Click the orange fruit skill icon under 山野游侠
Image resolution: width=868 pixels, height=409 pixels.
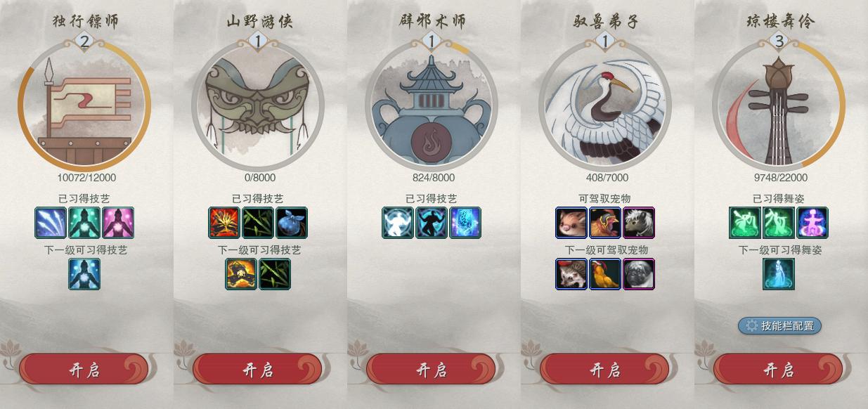pyautogui.click(x=292, y=223)
